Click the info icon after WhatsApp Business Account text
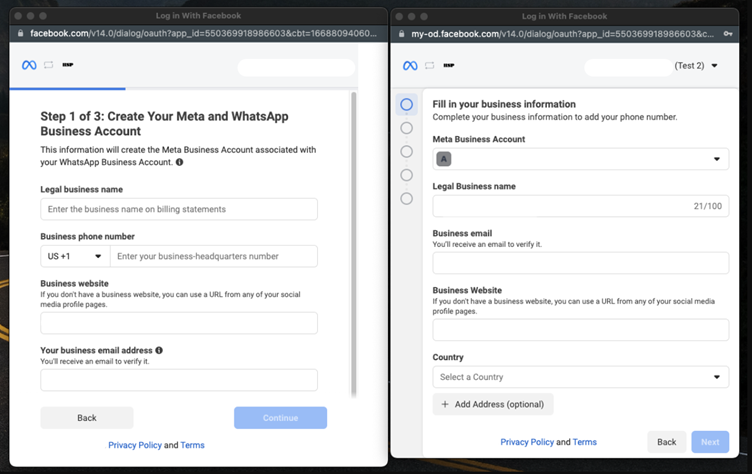The image size is (752, 474). coord(179,162)
